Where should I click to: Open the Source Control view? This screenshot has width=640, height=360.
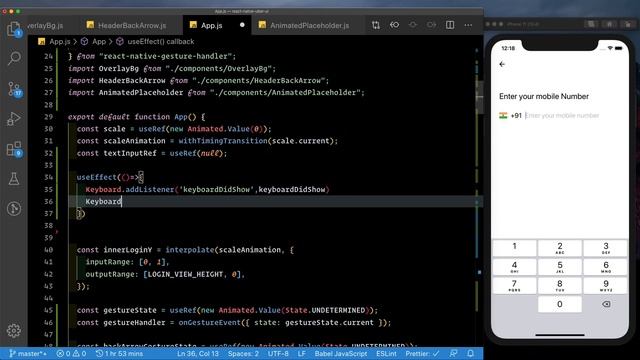[x=14, y=89]
